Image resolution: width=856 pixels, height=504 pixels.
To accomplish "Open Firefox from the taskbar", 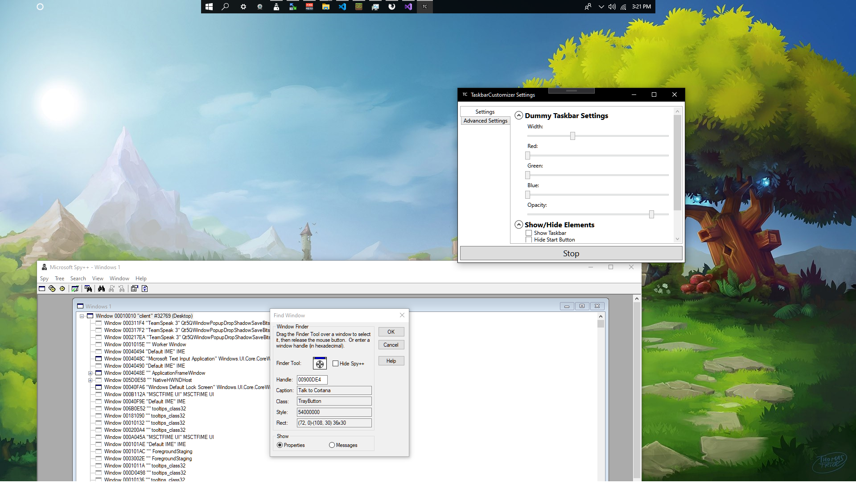I will tap(392, 7).
